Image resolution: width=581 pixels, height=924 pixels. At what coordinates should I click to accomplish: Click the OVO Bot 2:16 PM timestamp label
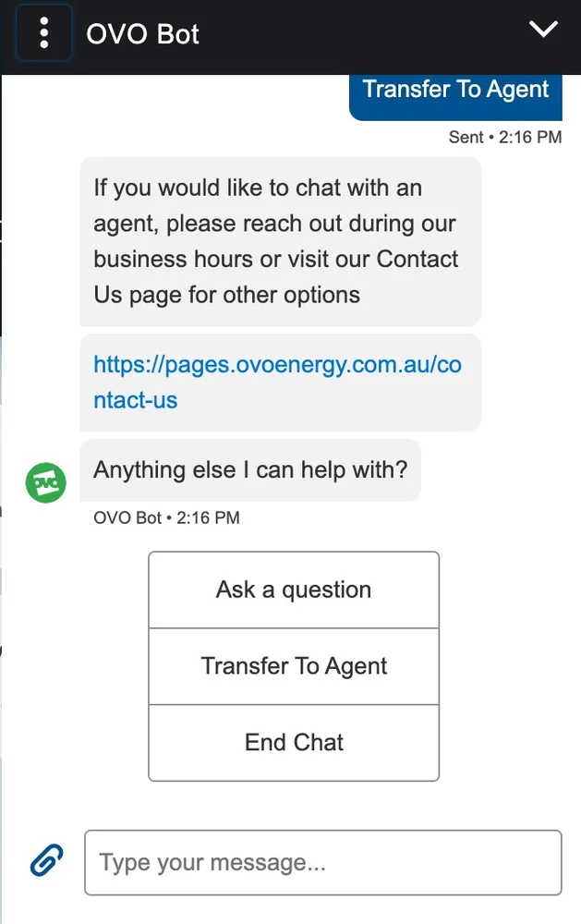pos(166,518)
